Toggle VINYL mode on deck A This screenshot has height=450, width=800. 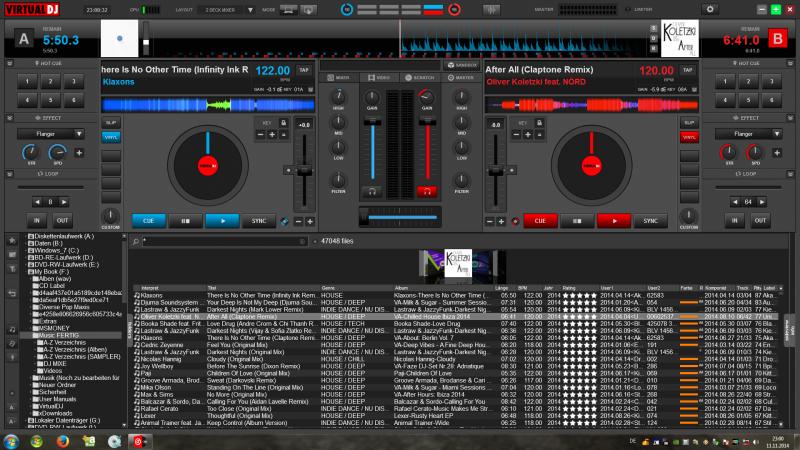pos(111,137)
